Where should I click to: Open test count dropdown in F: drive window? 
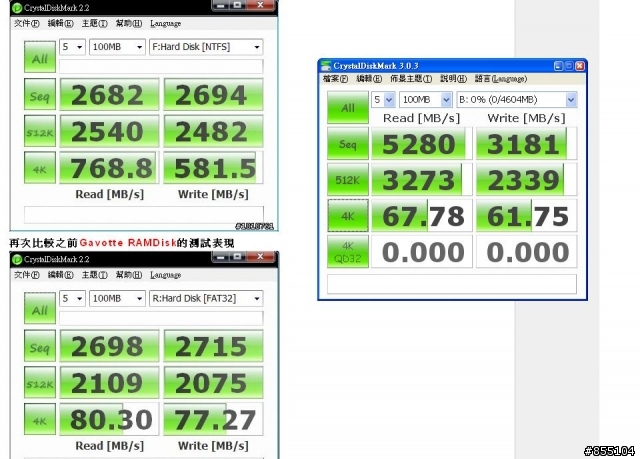click(x=72, y=47)
